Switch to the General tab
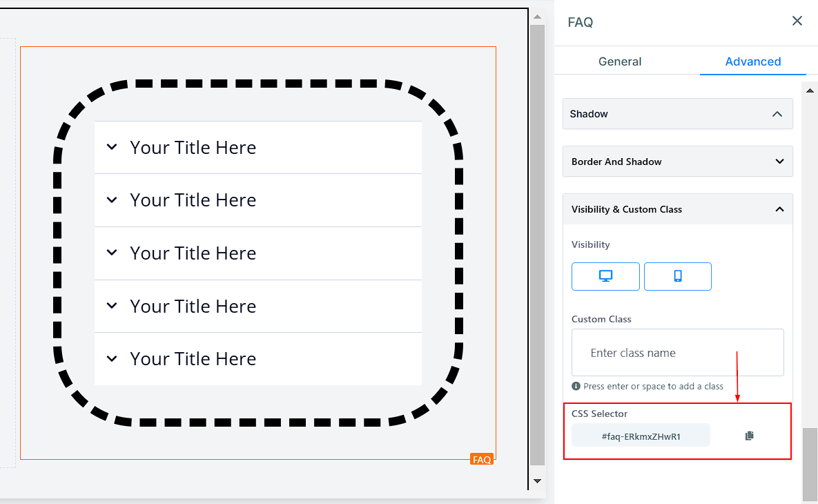This screenshot has width=818, height=504. click(x=620, y=61)
